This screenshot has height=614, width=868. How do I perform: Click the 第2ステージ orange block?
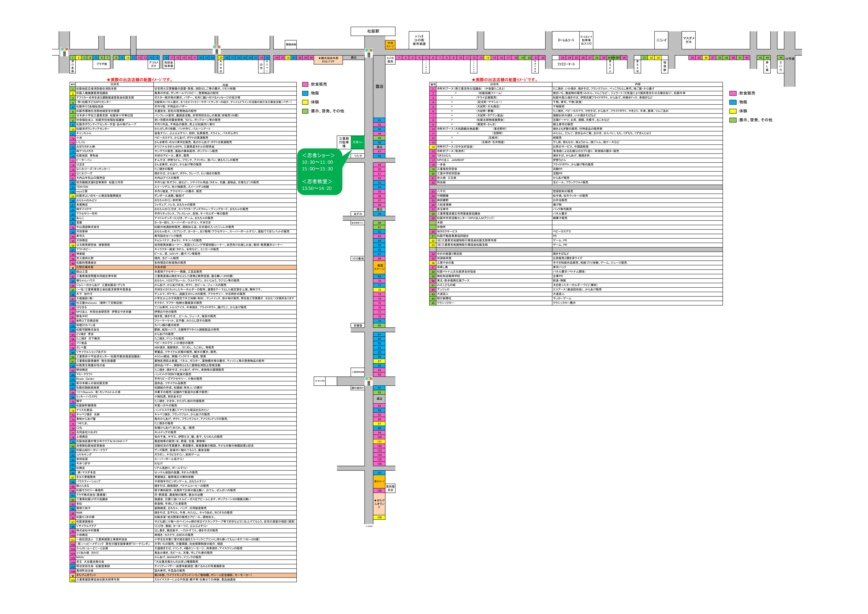click(x=379, y=481)
